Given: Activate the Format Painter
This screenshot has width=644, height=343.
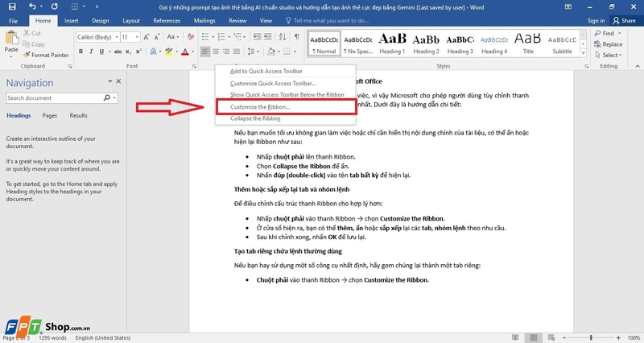Looking at the screenshot, I should click(44, 55).
